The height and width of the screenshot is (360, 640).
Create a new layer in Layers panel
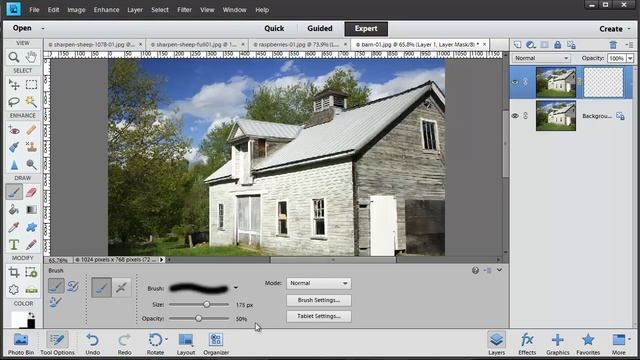click(x=517, y=44)
